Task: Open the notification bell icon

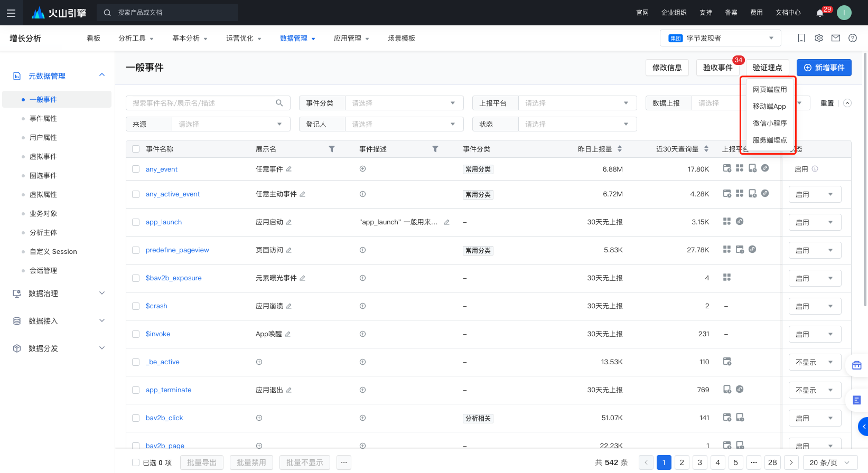Action: tap(820, 13)
